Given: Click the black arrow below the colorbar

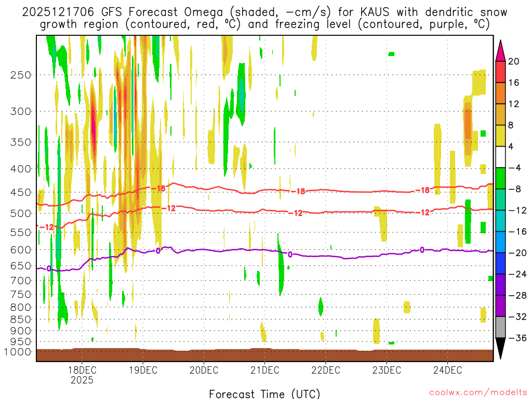Looking at the screenshot, I should (500, 348).
